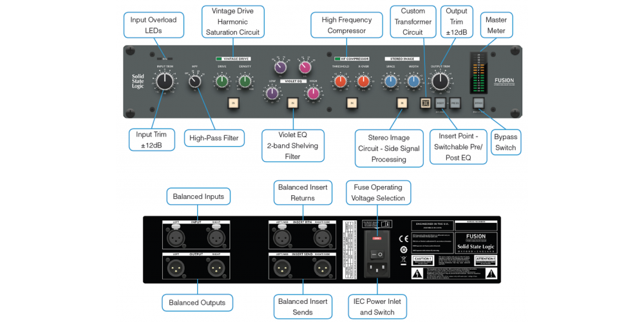Click the red X-Over knob

pyautogui.click(x=363, y=81)
